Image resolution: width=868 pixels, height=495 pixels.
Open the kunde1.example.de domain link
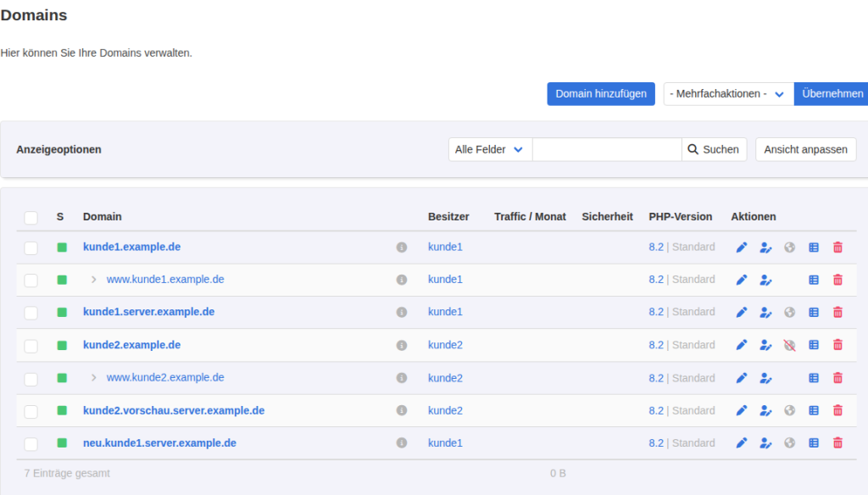131,247
